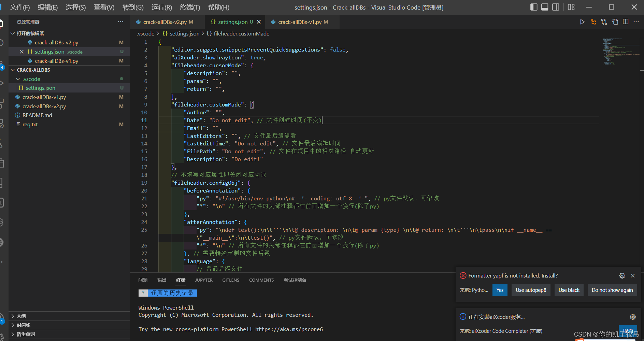Toggle the primary sidebar visibility
This screenshot has width=644, height=341.
(x=534, y=7)
